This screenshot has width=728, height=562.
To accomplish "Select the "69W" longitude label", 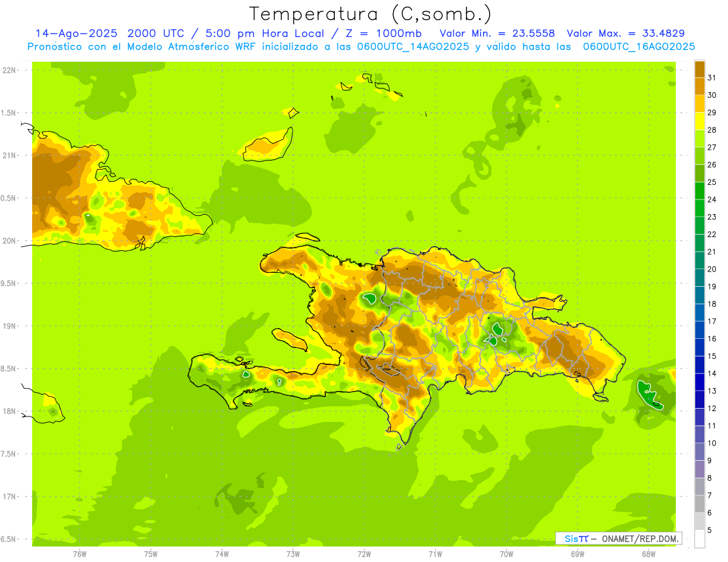I will click(x=578, y=554).
